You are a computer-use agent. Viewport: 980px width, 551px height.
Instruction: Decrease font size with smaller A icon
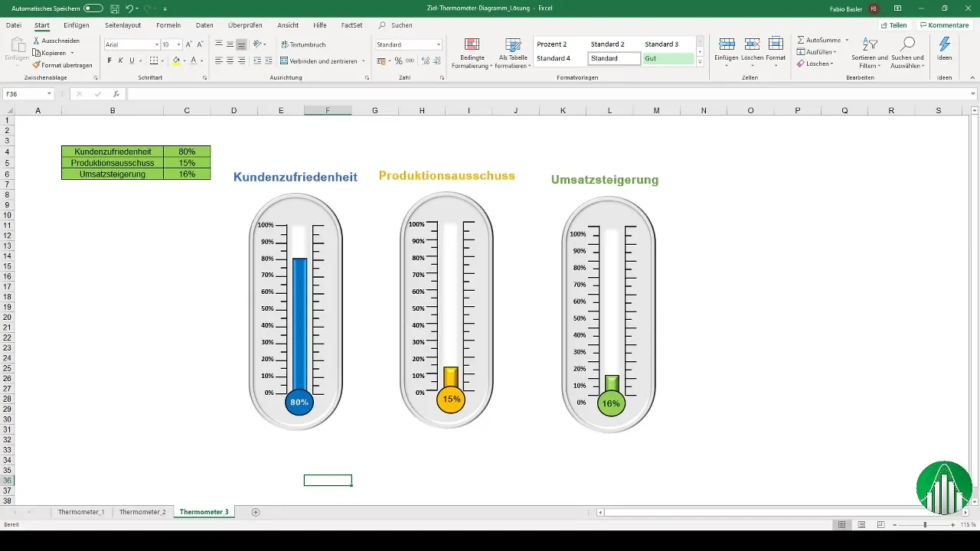tap(201, 44)
